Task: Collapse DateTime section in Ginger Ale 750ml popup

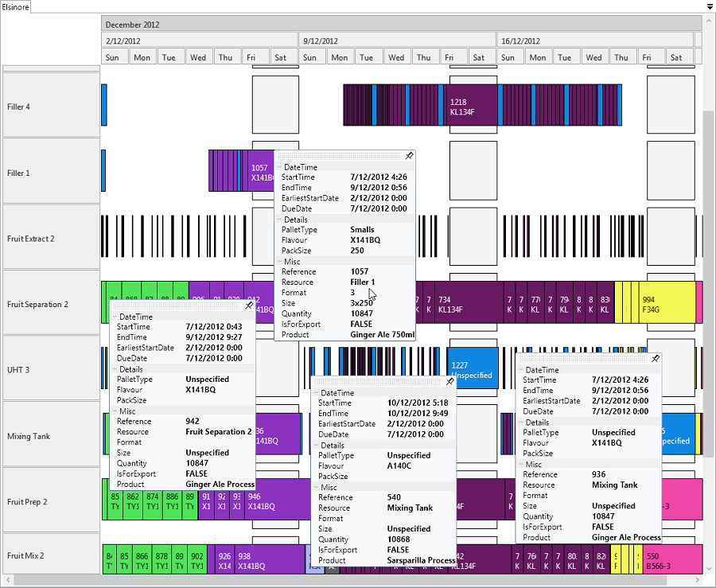Action: tap(280, 167)
